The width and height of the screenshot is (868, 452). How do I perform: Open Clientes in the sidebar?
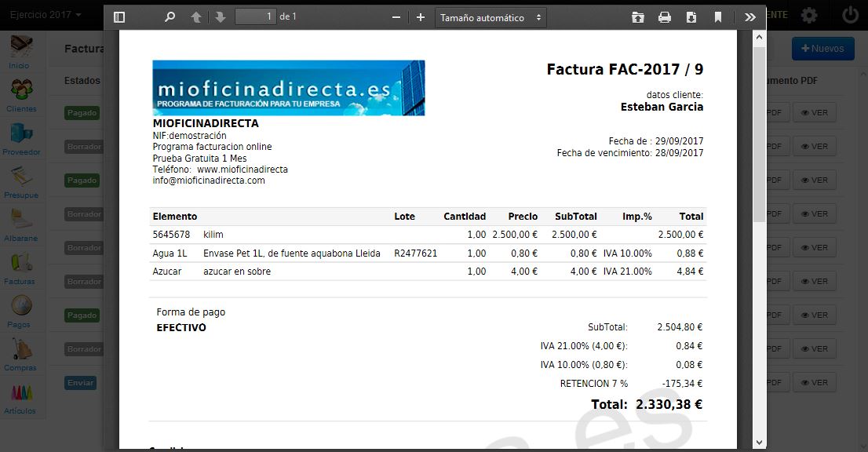click(x=21, y=95)
